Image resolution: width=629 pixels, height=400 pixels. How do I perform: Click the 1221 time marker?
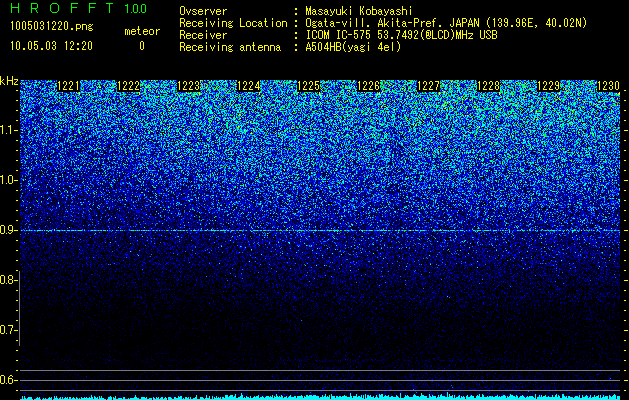tap(69, 86)
